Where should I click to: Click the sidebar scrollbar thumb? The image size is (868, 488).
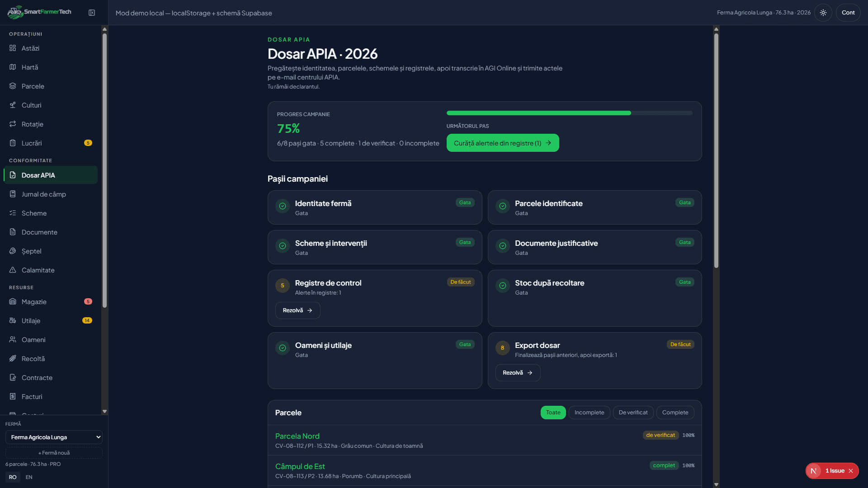104,171
